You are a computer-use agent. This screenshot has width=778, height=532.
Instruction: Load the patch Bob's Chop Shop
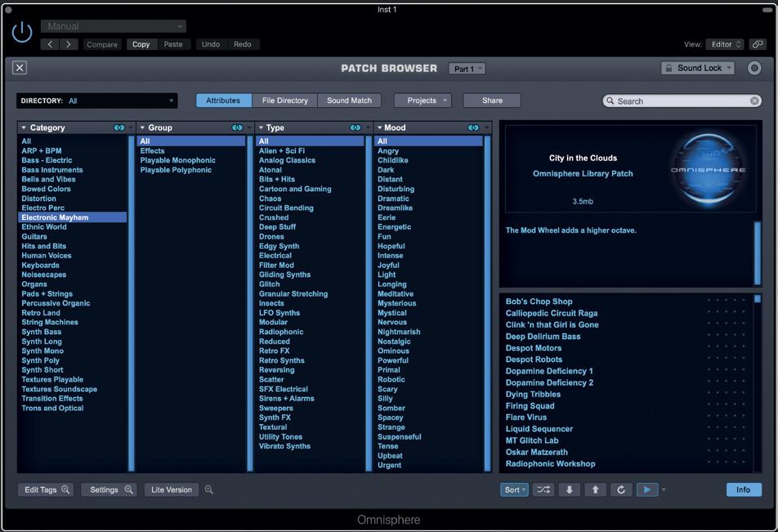539,302
